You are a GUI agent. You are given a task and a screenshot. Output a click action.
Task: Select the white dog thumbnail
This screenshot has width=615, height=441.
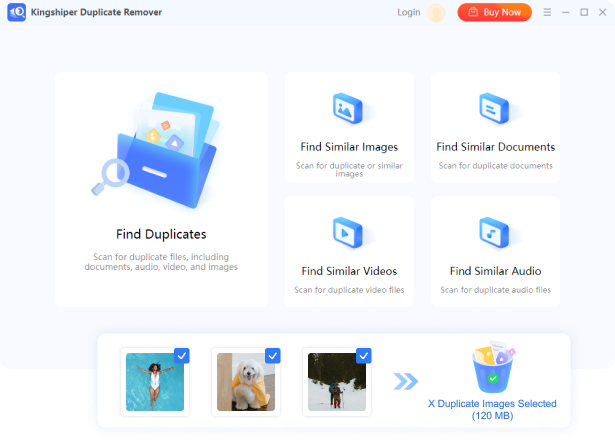(246, 382)
